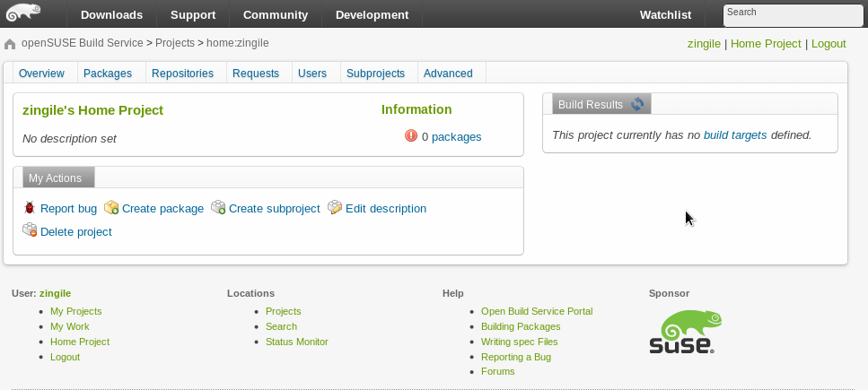Open the 'build targets' link
Screen dimensions: 868x390
pyautogui.click(x=735, y=134)
